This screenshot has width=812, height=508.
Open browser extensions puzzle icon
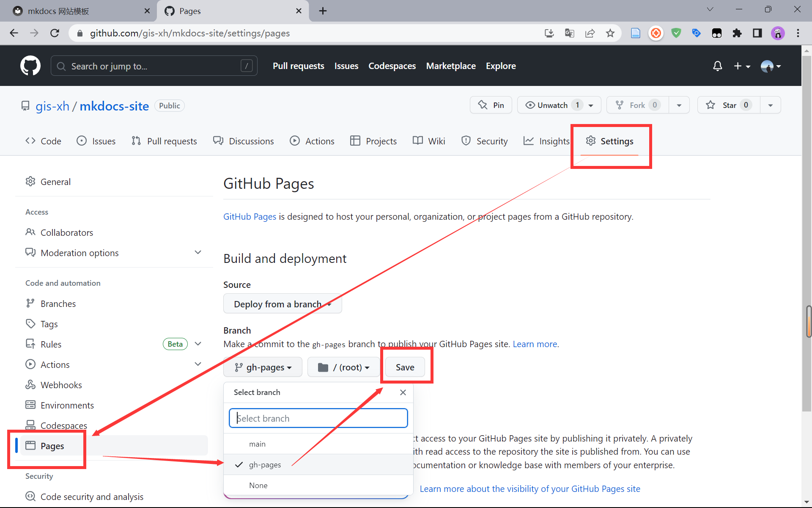(737, 33)
